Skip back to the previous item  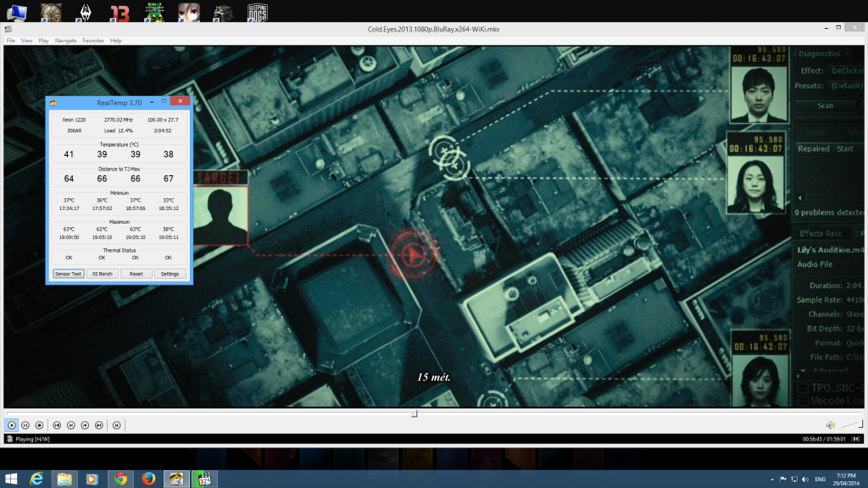click(57, 425)
